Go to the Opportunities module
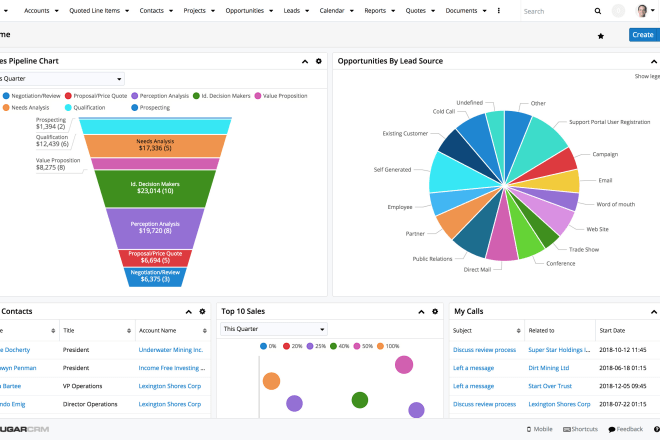This screenshot has height=440, width=660. click(x=245, y=11)
